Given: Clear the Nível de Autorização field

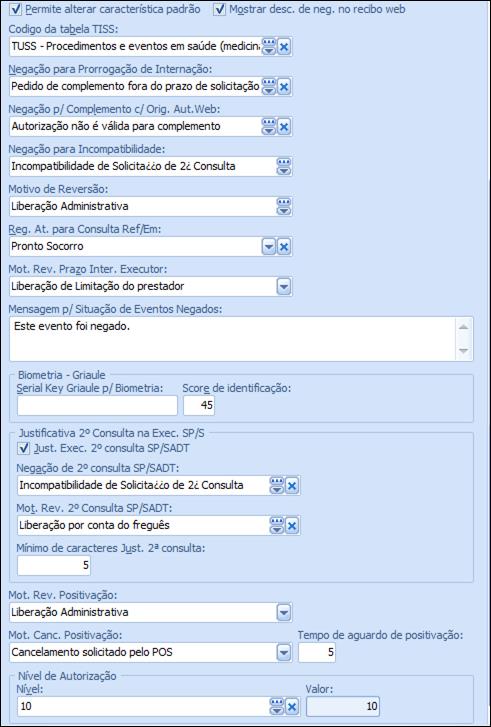Looking at the screenshot, I should (292, 707).
